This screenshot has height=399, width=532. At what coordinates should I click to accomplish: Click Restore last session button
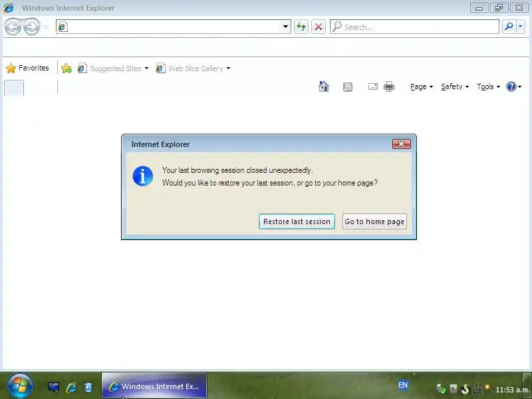(x=297, y=221)
